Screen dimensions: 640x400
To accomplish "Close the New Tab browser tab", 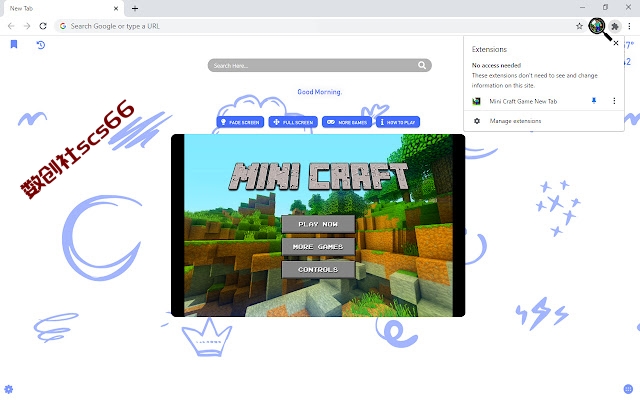I will (116, 8).
